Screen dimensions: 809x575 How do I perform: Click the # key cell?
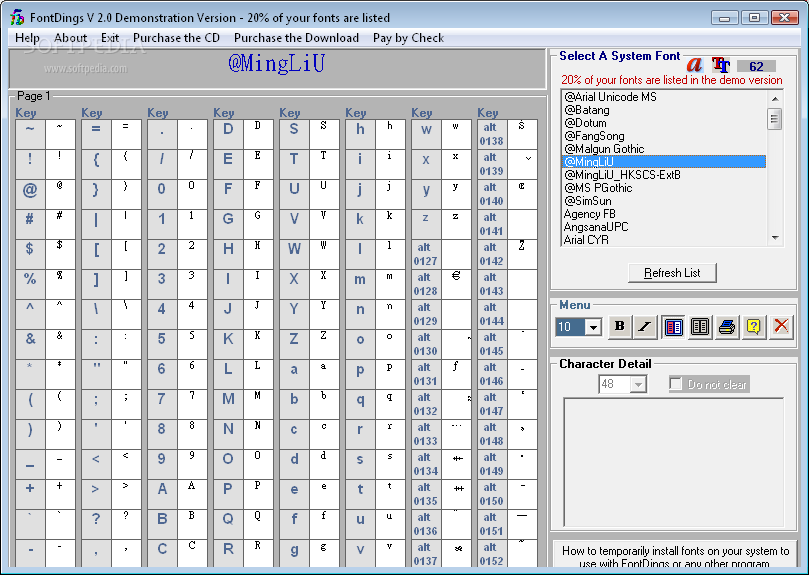pos(30,223)
